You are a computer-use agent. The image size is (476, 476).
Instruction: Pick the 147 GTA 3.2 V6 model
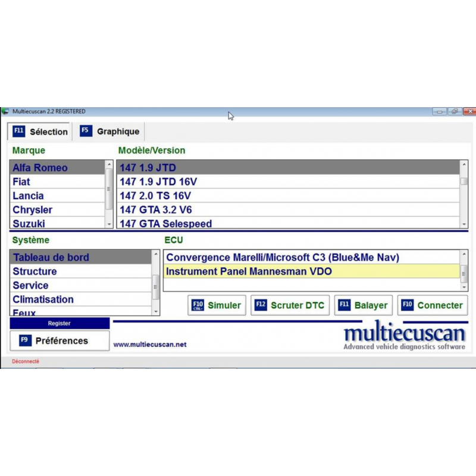(x=289, y=209)
